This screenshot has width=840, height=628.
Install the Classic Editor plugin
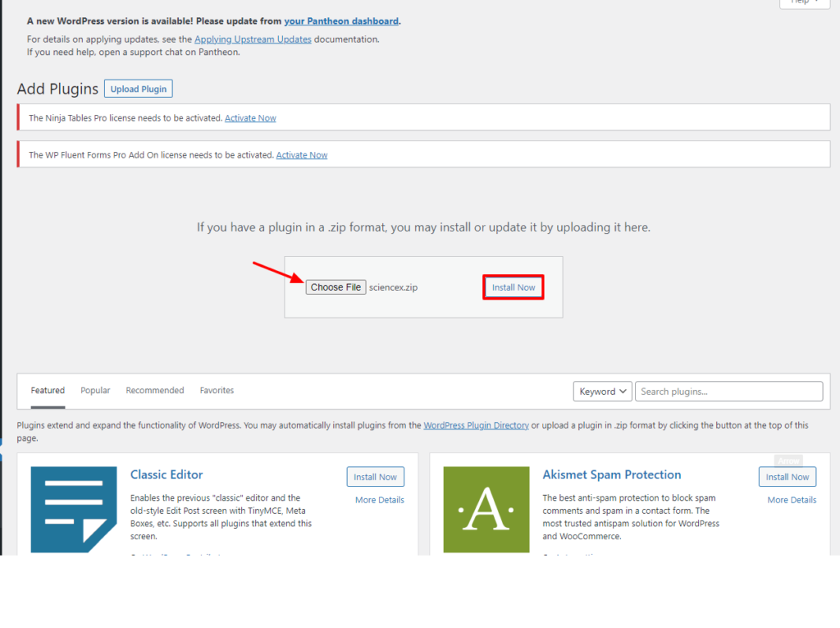[375, 476]
